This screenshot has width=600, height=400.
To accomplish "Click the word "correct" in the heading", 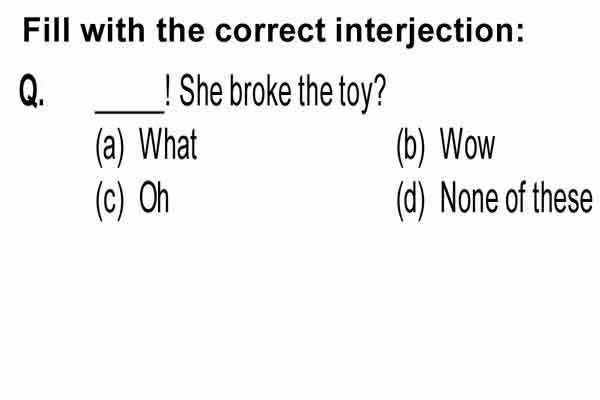I will click(x=271, y=30).
